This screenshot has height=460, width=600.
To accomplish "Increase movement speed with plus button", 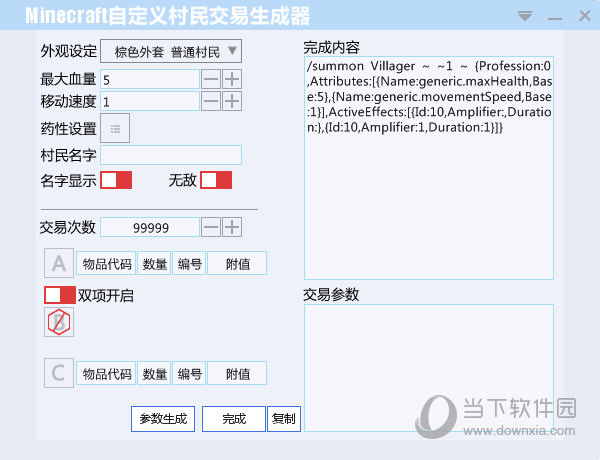I will pyautogui.click(x=232, y=101).
